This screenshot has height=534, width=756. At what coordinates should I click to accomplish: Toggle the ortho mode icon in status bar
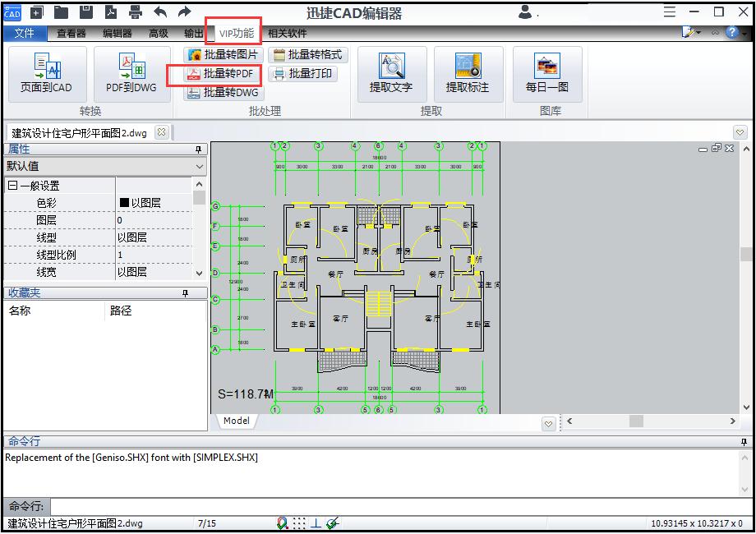pos(316,523)
